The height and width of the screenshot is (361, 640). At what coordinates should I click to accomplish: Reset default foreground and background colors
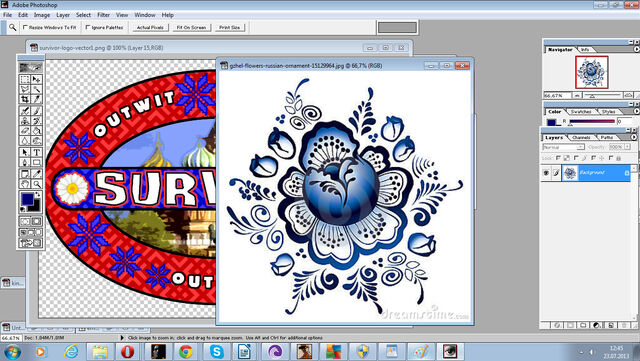click(22, 209)
